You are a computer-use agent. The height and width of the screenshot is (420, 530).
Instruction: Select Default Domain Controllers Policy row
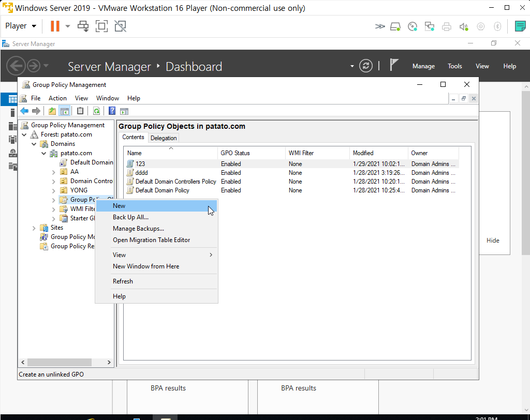point(291,182)
